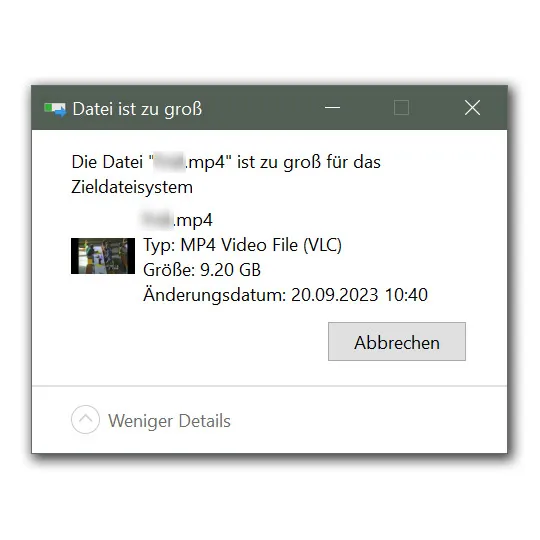The height and width of the screenshot is (540, 540).
Task: Click the blurred filename in the quoted message
Action: (x=169, y=162)
